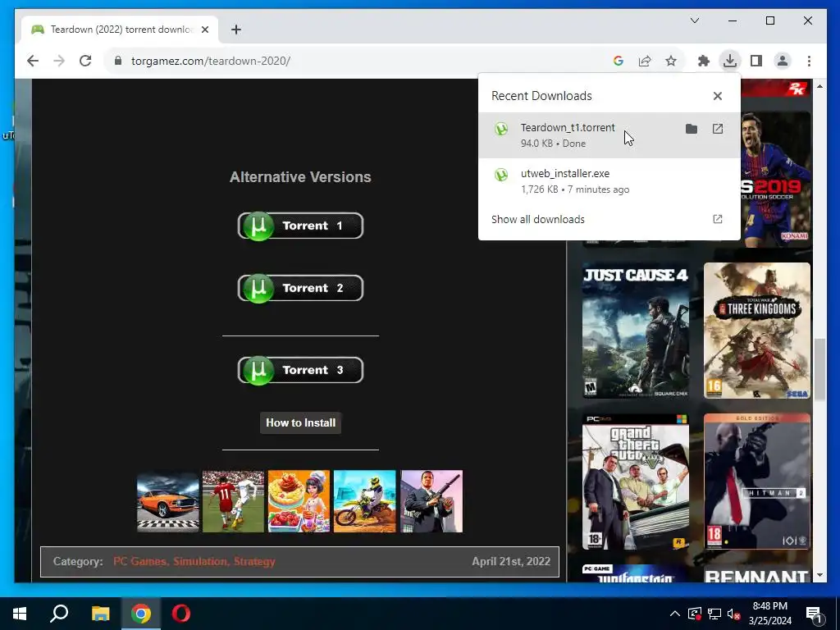
Task: Open the tab search chevron
Action: coord(695,21)
